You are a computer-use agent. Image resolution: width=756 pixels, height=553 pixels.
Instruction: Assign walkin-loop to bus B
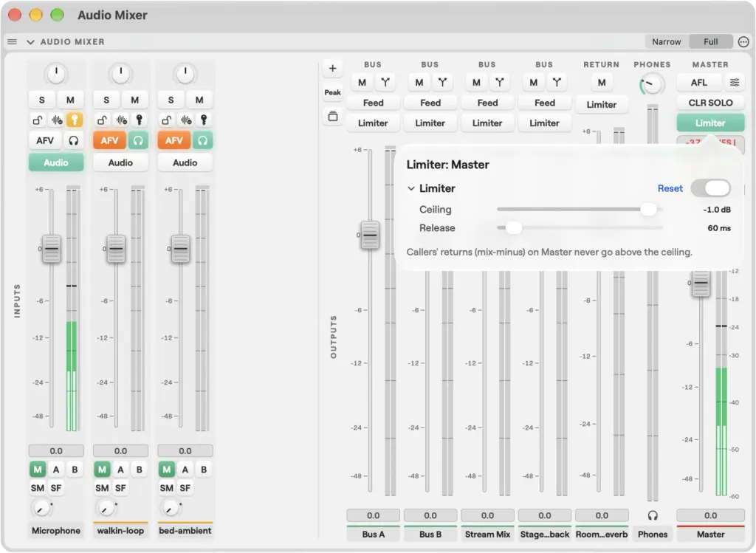140,470
